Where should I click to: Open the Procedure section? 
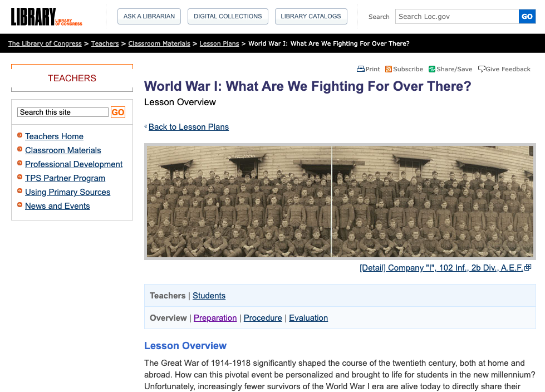click(x=263, y=318)
